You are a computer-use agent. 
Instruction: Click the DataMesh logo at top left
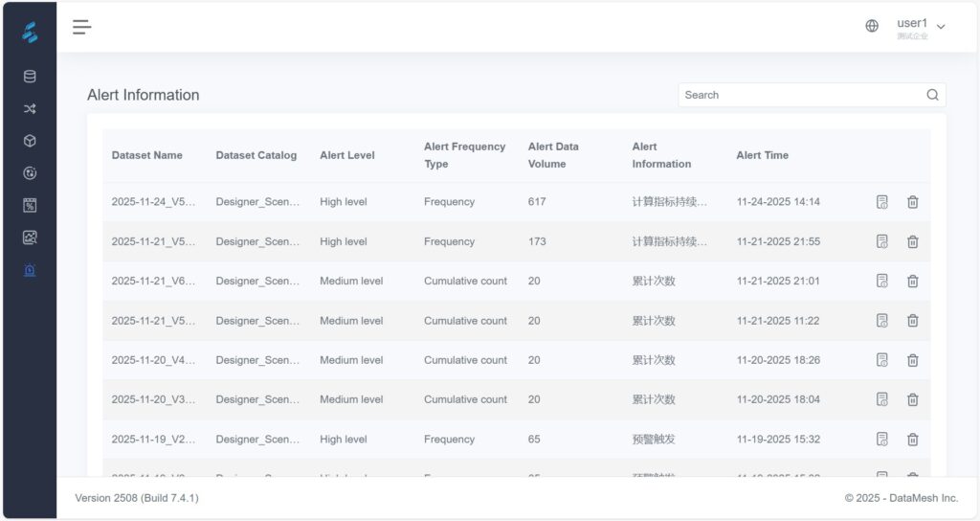(x=30, y=33)
